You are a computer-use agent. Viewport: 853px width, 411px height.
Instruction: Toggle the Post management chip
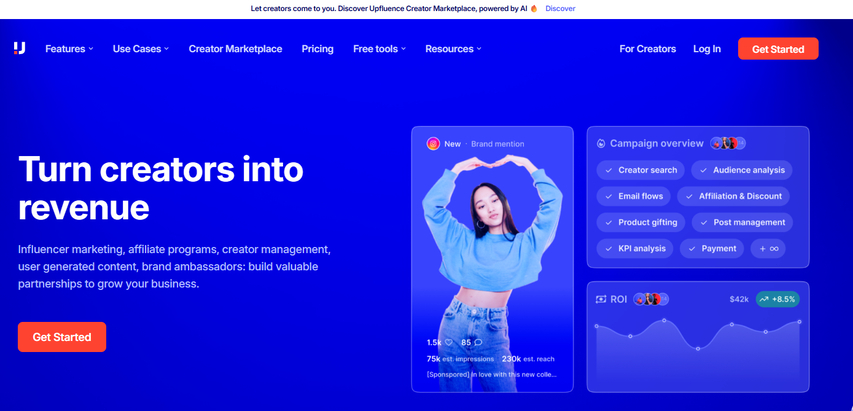(742, 222)
